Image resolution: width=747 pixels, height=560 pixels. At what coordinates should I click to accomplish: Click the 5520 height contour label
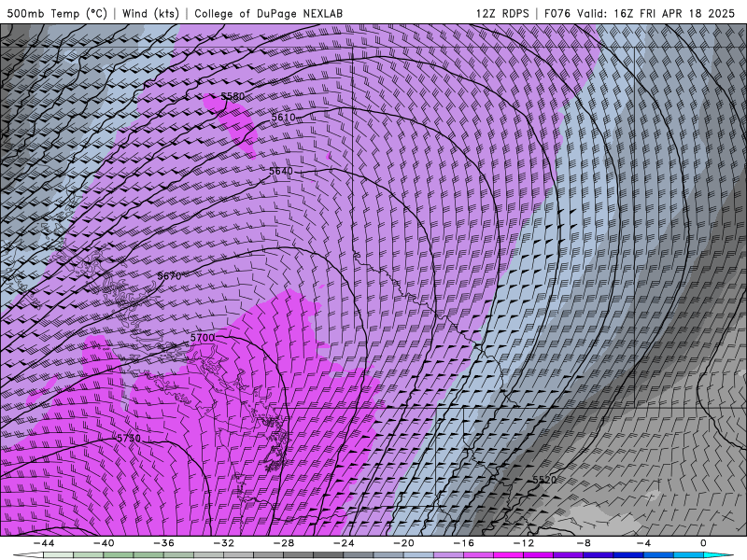(x=544, y=480)
